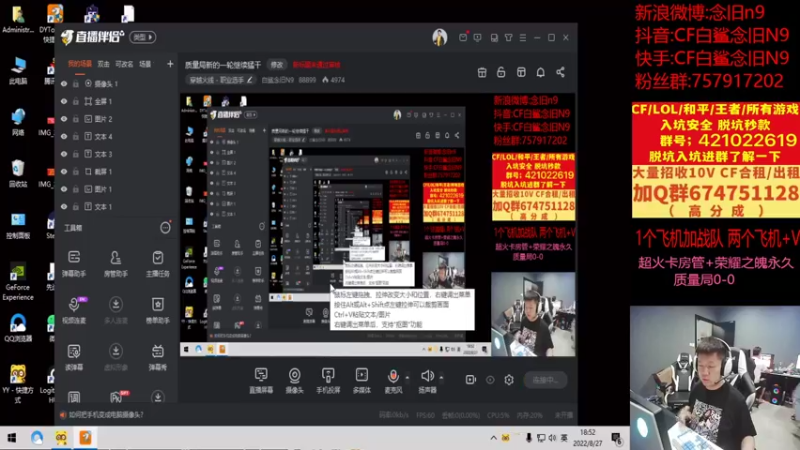The image size is (800, 450).
Task: Click the 修改 title edit button
Action: tap(277, 65)
